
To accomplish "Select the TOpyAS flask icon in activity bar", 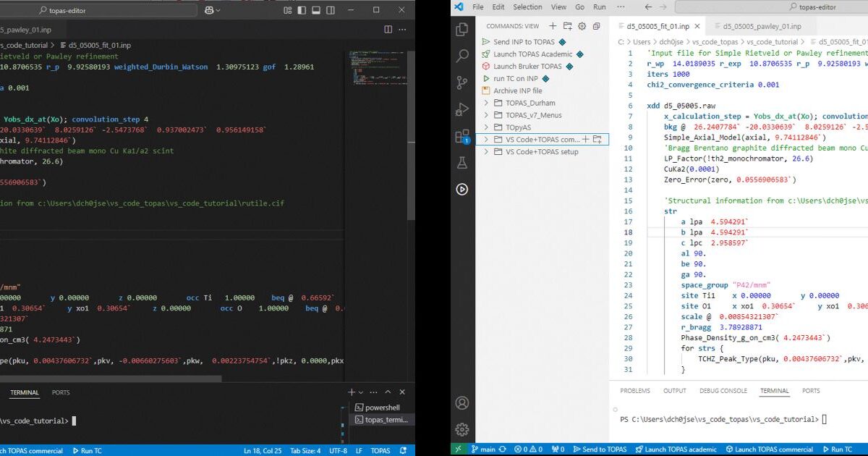I will pyautogui.click(x=462, y=162).
